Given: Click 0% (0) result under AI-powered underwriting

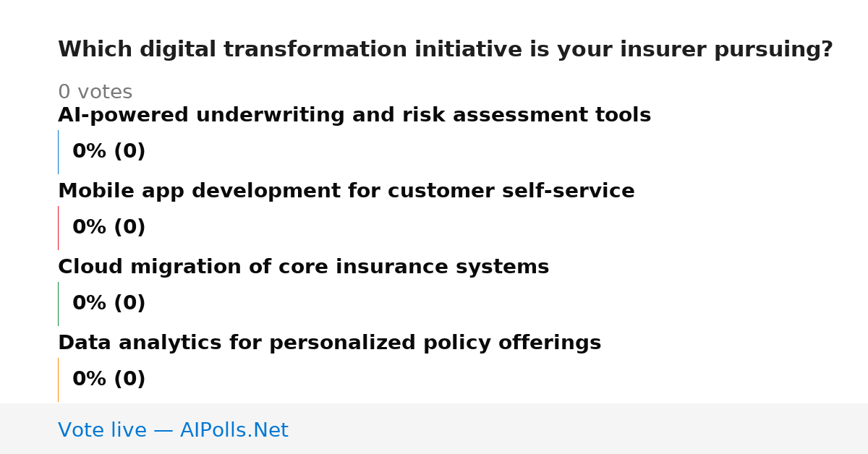Looking at the screenshot, I should click(109, 152).
